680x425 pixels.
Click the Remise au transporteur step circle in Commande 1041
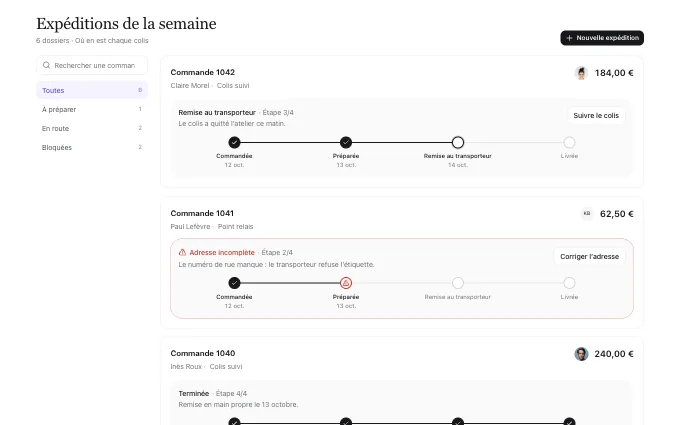458,283
